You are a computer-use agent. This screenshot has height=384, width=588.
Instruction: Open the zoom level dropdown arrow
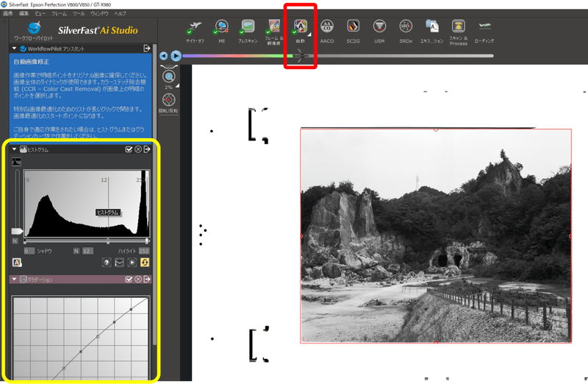(177, 85)
